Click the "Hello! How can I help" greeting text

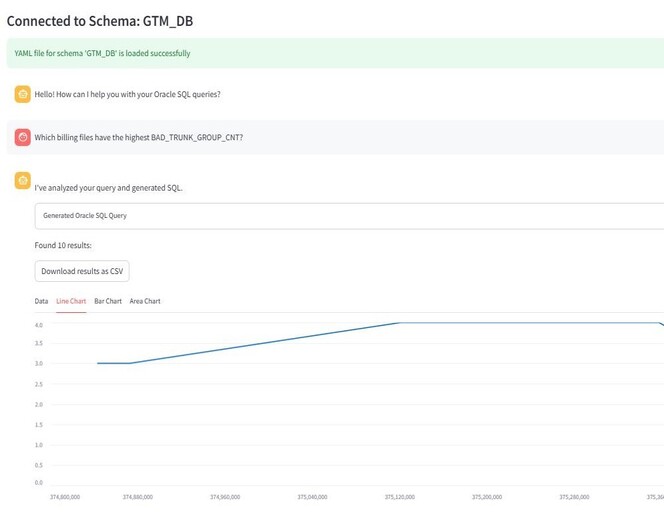point(128,94)
